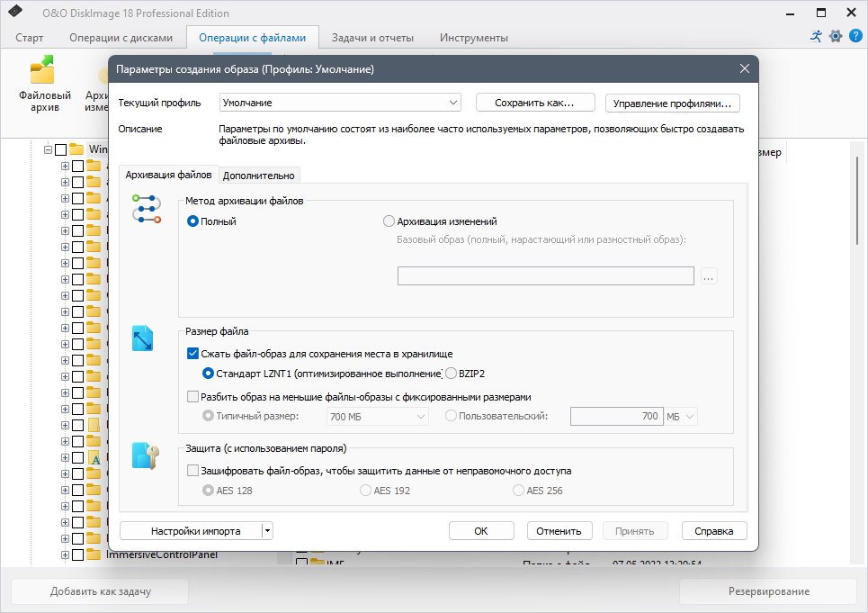Screen dimensions: 868x613
Task: Select the Архивация изменений radio button
Action: click(389, 221)
